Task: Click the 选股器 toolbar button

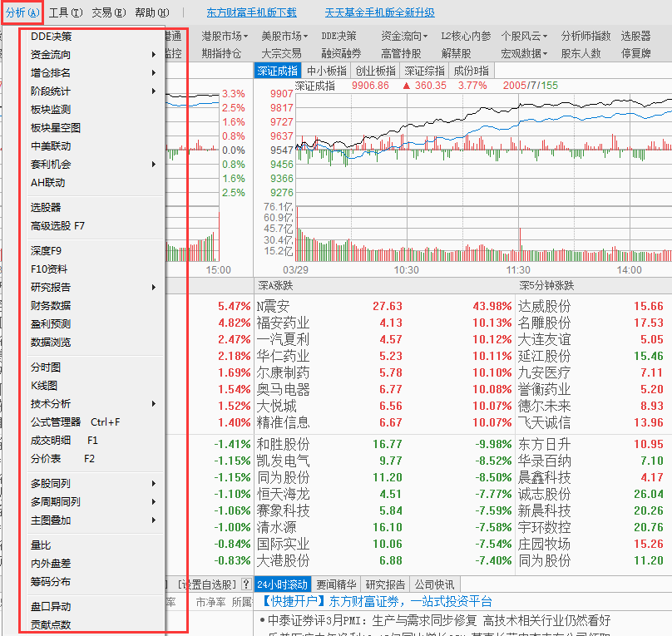Action: click(x=635, y=36)
